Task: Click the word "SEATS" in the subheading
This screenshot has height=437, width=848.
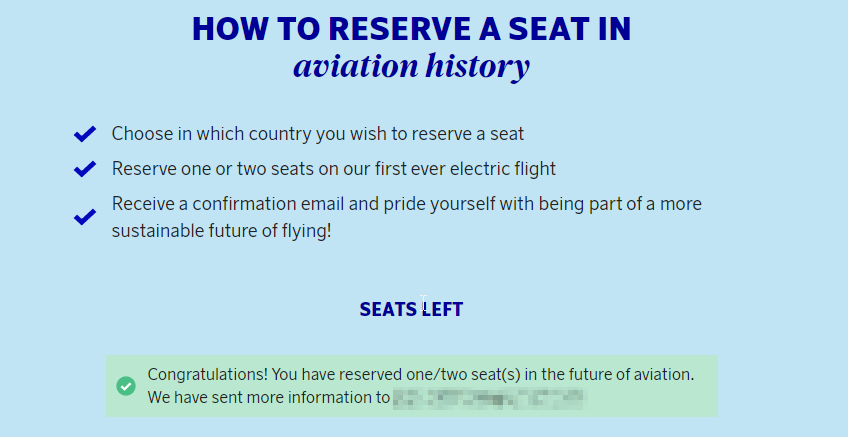Action: [x=386, y=310]
